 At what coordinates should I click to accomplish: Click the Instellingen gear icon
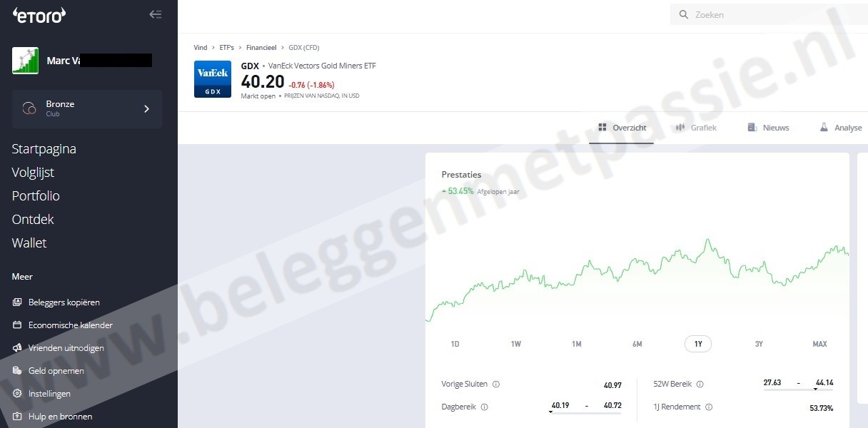point(17,393)
